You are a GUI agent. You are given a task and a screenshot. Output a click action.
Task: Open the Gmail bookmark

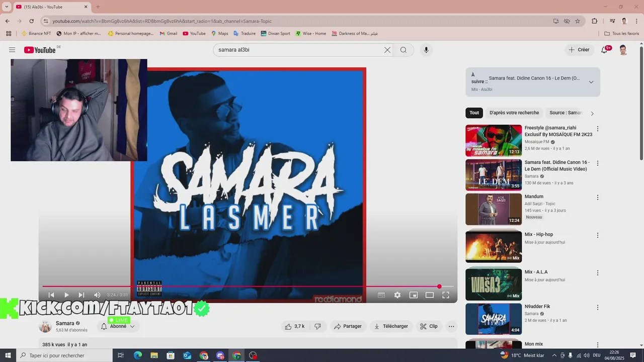click(x=168, y=34)
